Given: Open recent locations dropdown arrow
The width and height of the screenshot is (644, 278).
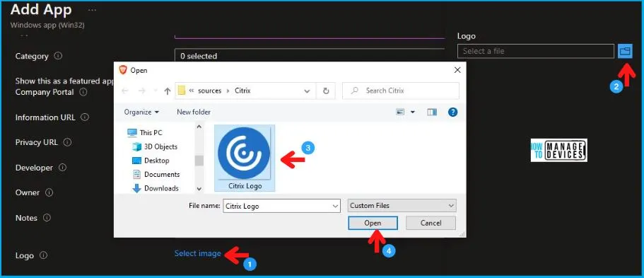Looking at the screenshot, I should 156,91.
